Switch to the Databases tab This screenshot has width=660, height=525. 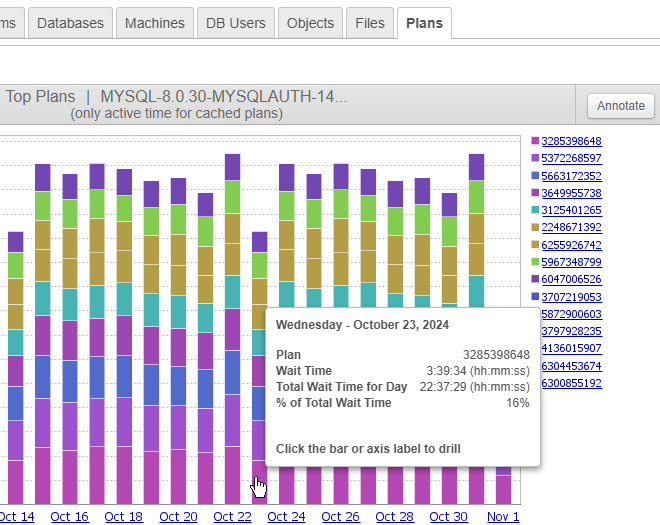pyautogui.click(x=70, y=23)
